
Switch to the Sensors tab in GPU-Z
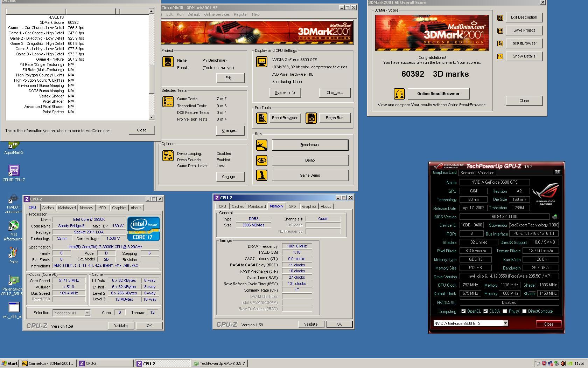tap(467, 173)
